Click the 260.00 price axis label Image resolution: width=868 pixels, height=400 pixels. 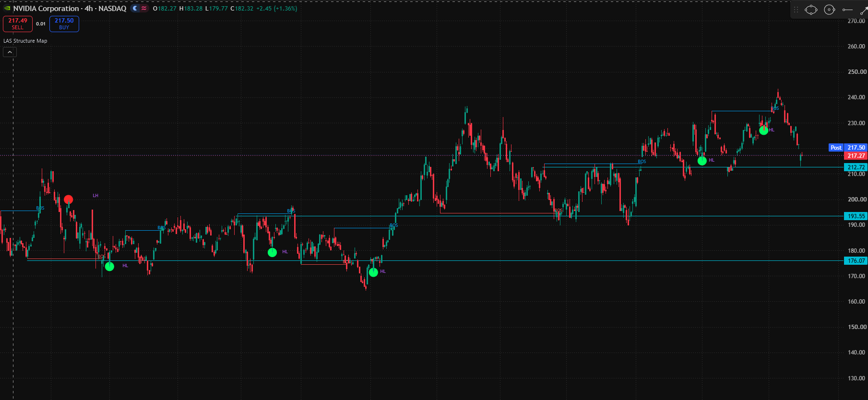(856, 47)
